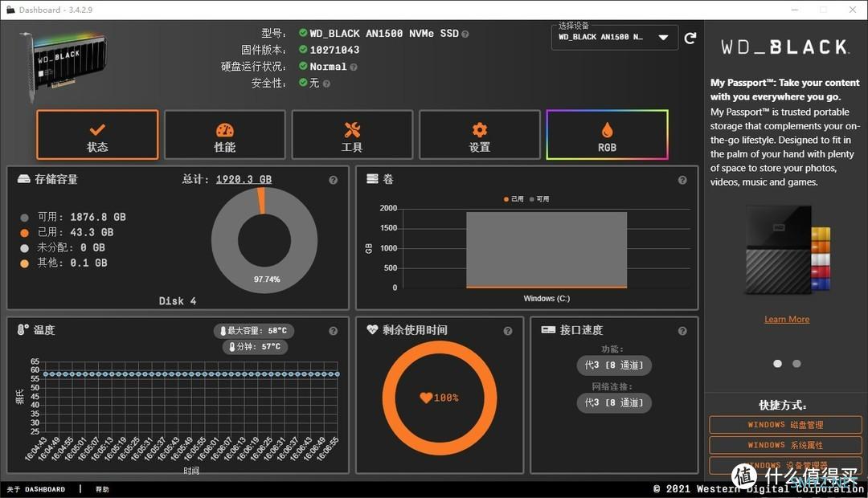The width and height of the screenshot is (868, 498).
Task: Click the 网络连接 代3 [8 通道] badge
Action: click(614, 403)
